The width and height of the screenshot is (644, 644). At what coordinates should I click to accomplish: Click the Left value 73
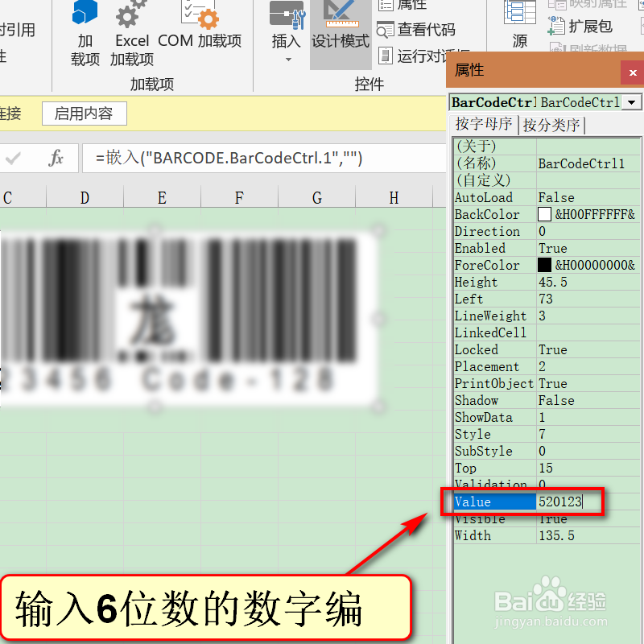(588, 299)
